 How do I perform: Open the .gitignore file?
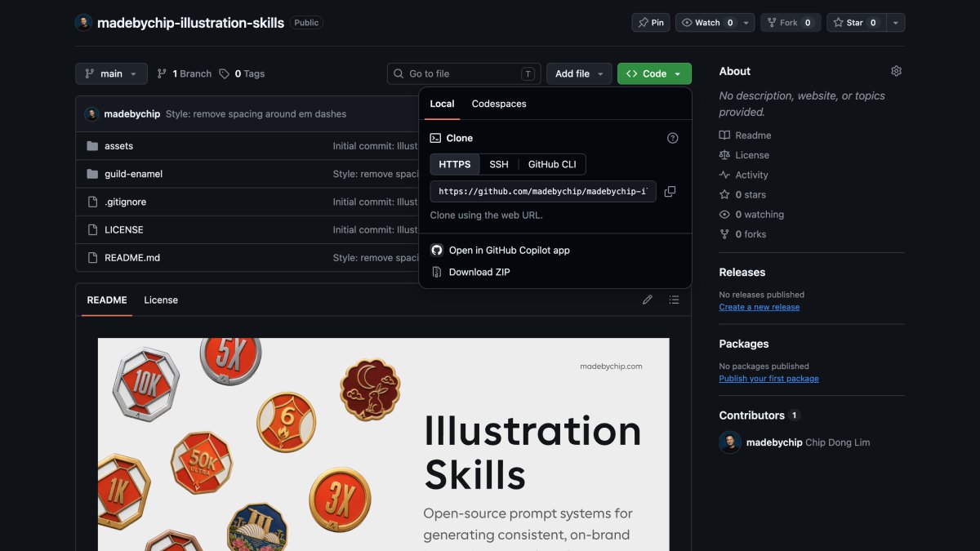125,202
